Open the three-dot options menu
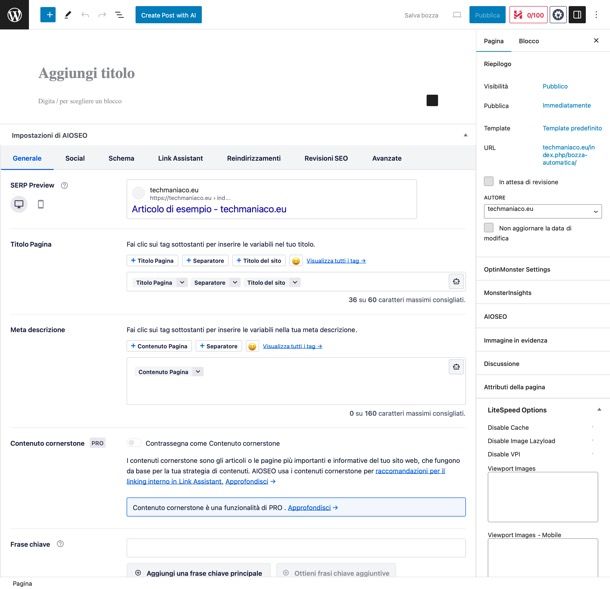This screenshot has height=589, width=610. [596, 15]
